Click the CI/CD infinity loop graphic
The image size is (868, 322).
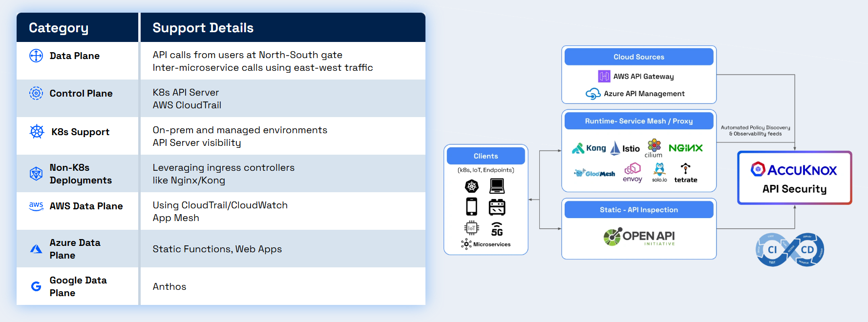(790, 250)
